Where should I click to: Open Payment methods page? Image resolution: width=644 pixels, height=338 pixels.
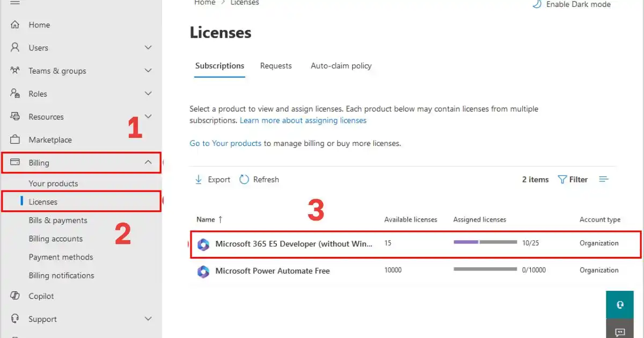pos(61,257)
